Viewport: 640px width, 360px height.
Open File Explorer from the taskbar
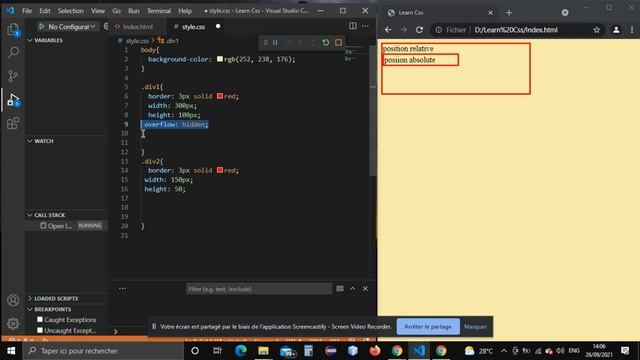[263, 351]
